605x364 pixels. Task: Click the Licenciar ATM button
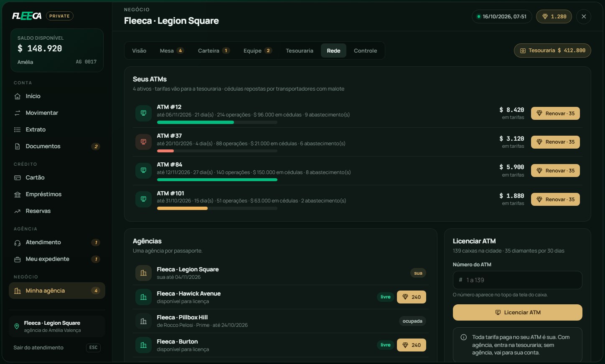click(x=518, y=312)
